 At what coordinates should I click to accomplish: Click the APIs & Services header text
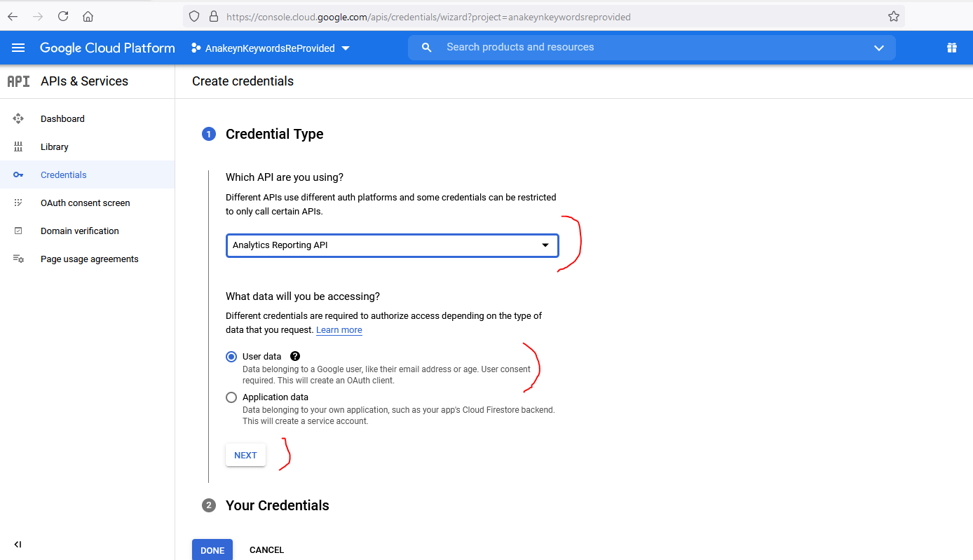click(x=84, y=81)
